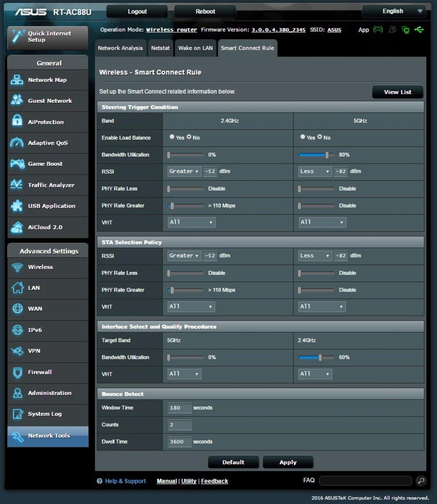Click the LAN house icon
The height and width of the screenshot is (504, 437).
(x=17, y=288)
